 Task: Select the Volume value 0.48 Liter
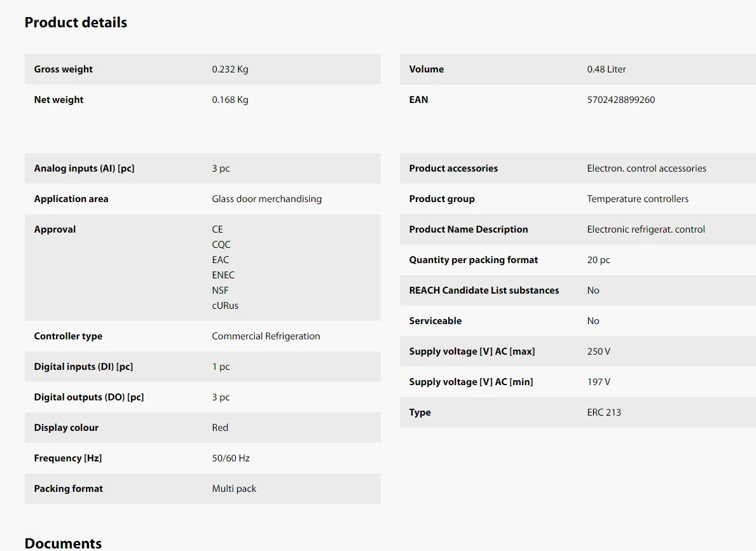606,69
